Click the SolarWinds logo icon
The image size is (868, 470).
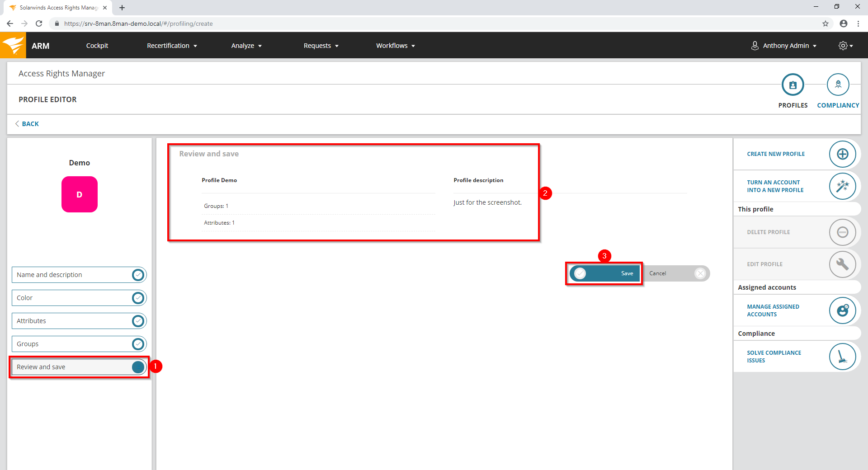13,46
